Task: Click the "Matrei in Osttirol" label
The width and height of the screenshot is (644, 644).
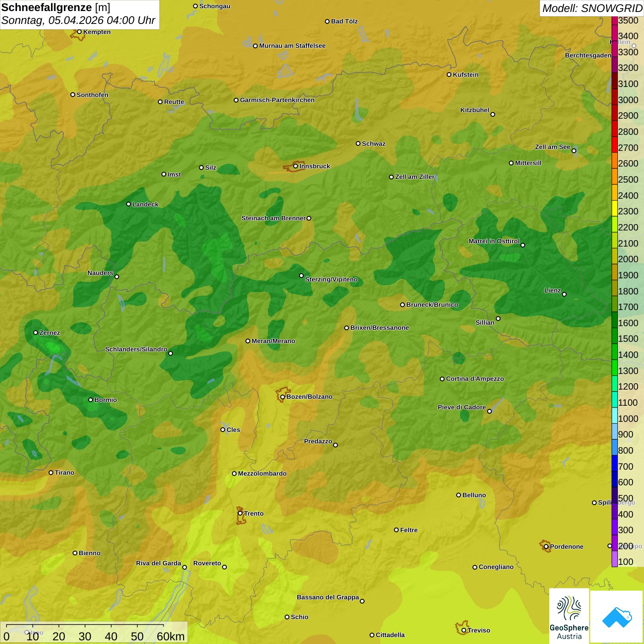Action: click(494, 241)
